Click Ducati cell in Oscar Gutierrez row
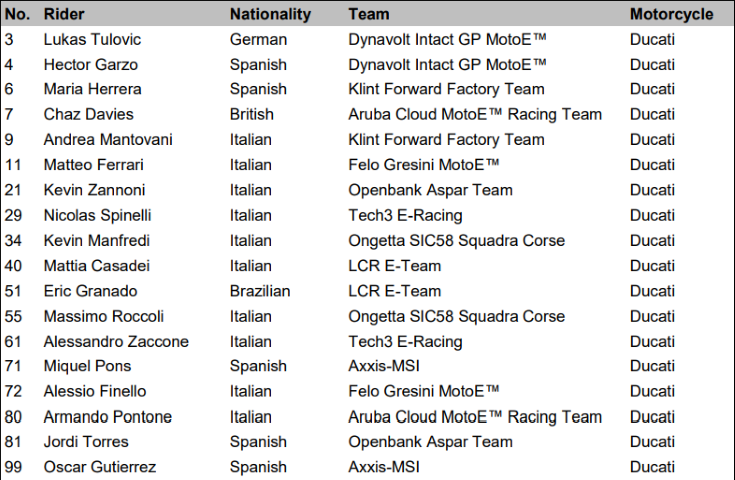This screenshot has width=735, height=480. 652,467
